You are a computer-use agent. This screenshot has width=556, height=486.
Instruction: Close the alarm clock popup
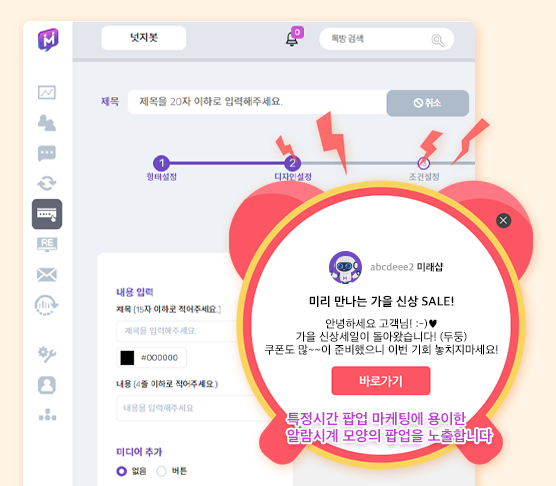[504, 220]
